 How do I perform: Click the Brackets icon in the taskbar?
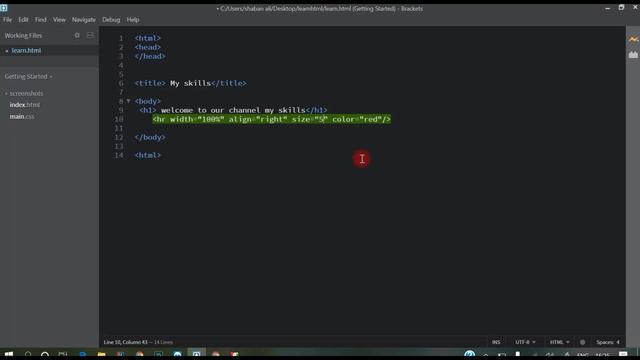(196, 354)
